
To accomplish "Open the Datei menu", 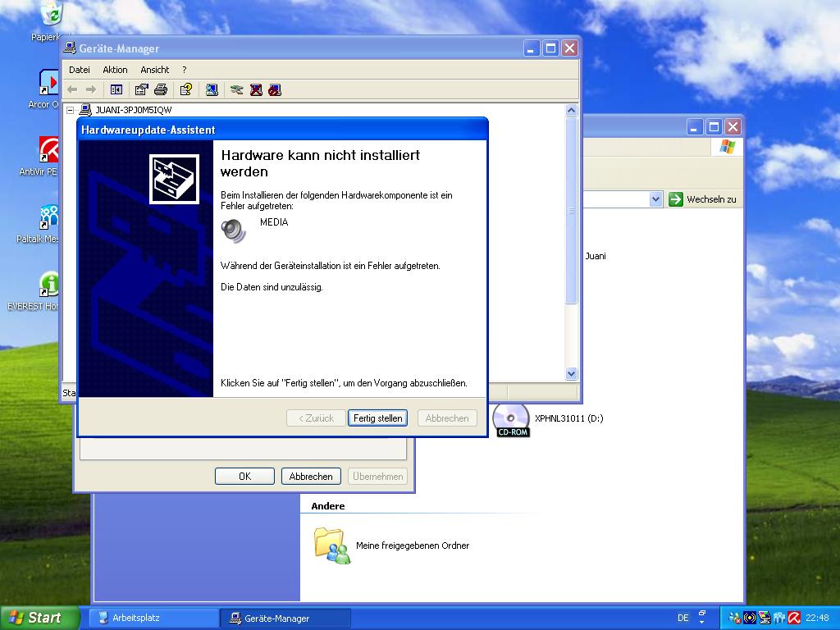I will tap(80, 70).
